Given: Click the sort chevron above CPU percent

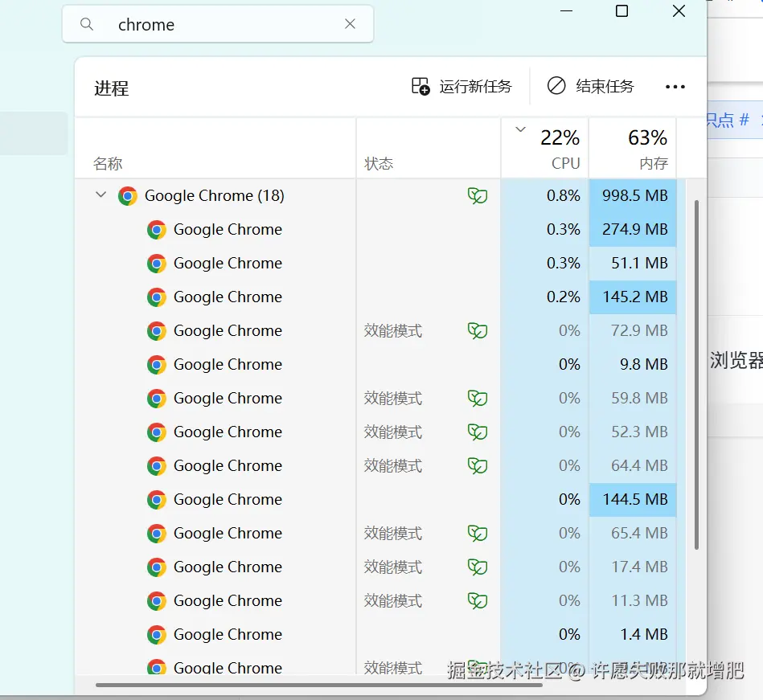Looking at the screenshot, I should (520, 129).
